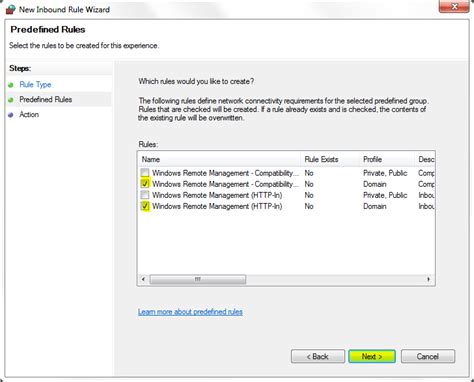The width and height of the screenshot is (474, 382).
Task: Click the green bullet beside Rule Type
Action: click(11, 85)
